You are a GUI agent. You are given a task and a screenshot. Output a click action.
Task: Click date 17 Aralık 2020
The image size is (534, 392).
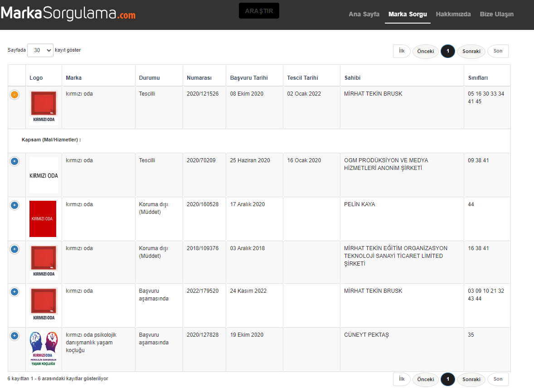tap(247, 204)
